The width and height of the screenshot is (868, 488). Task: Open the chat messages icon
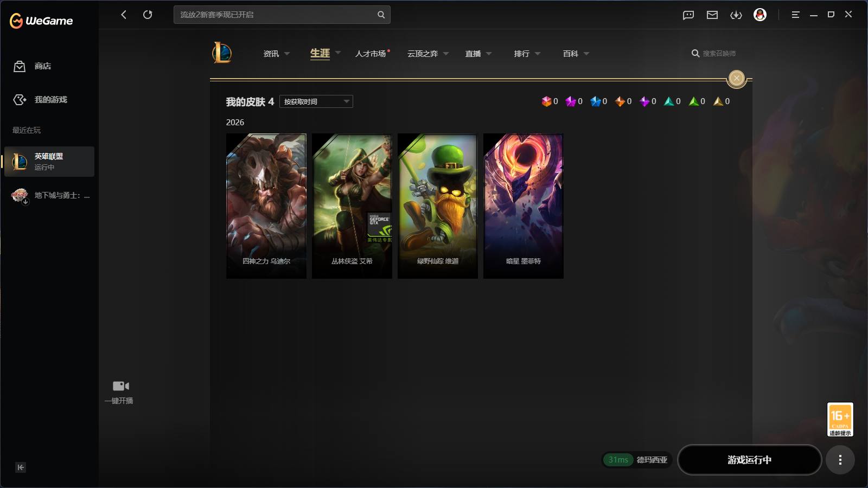(x=688, y=15)
